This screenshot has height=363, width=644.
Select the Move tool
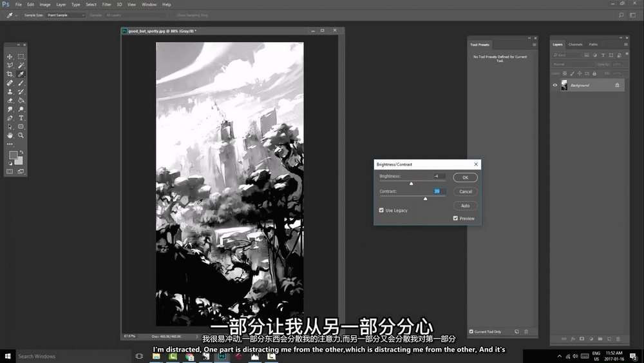pyautogui.click(x=10, y=57)
